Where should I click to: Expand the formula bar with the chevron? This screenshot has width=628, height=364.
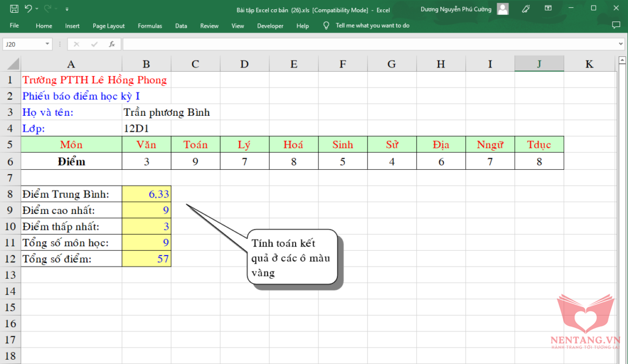pyautogui.click(x=621, y=44)
